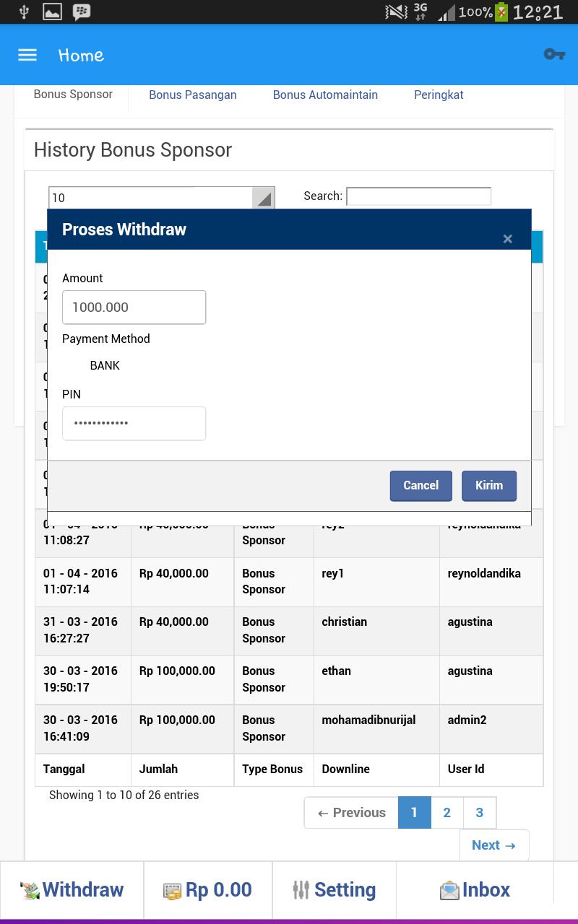Click the PIN password field
This screenshot has height=924, width=578.
[x=134, y=423]
